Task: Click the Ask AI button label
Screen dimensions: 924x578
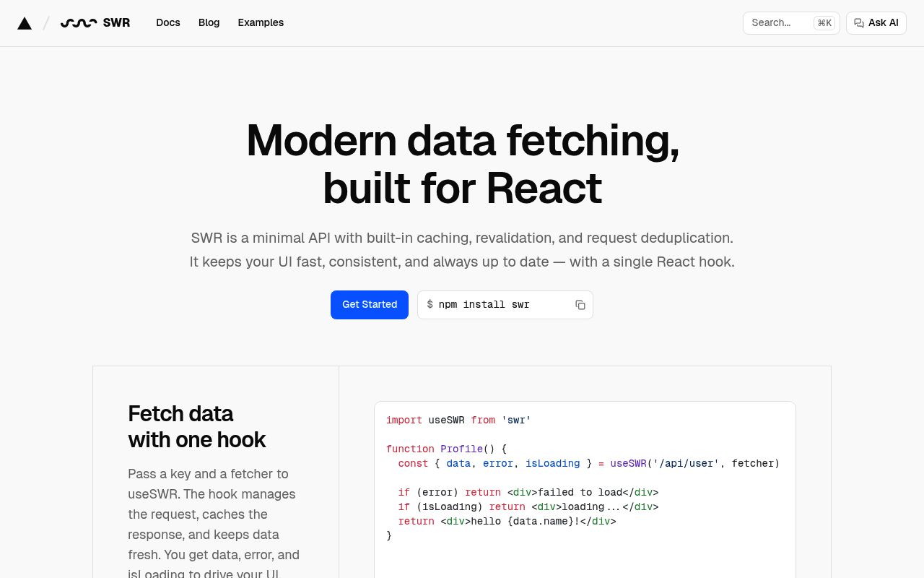Action: 883,23
